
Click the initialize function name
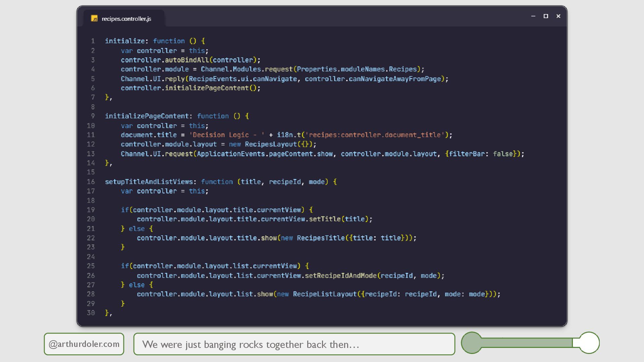coord(124,41)
